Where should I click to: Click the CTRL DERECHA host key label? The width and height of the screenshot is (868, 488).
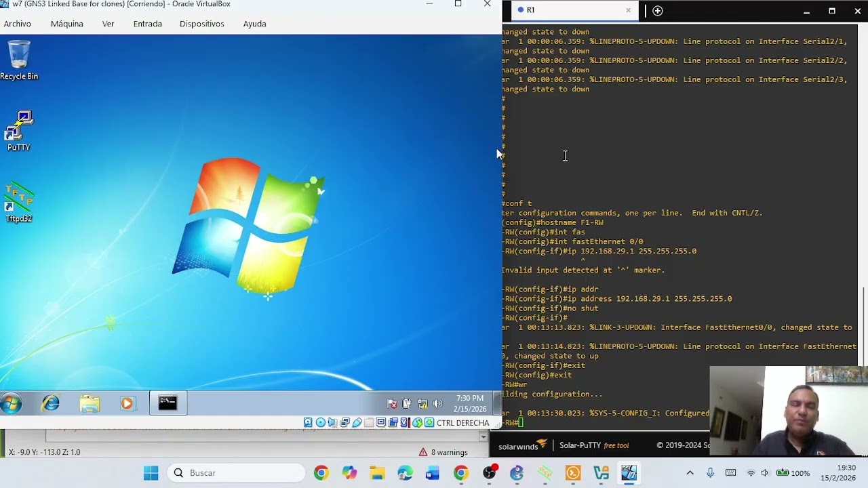(463, 423)
